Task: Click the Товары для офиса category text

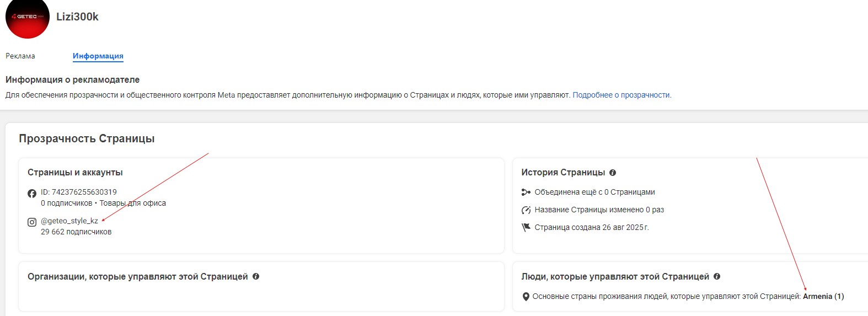Action: [133, 203]
